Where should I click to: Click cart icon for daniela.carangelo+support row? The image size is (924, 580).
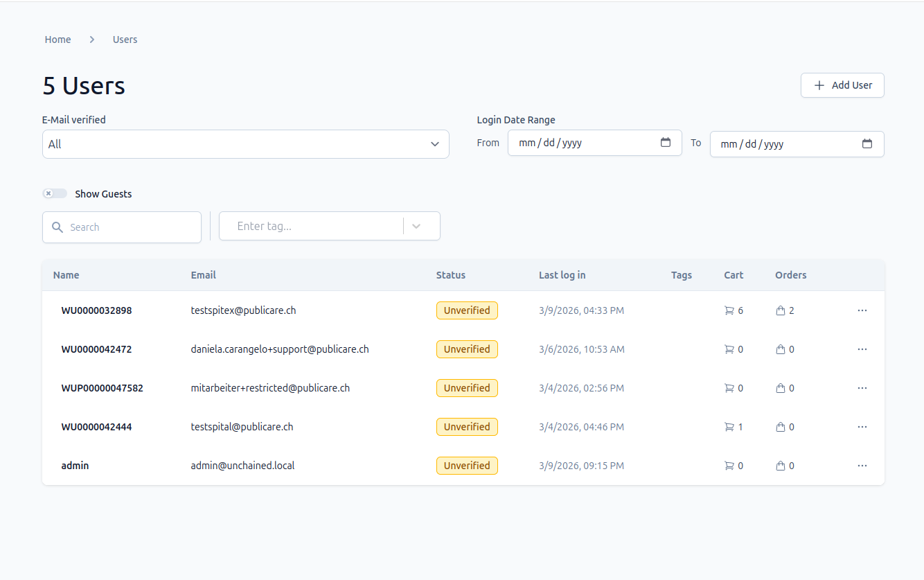pyautogui.click(x=729, y=349)
